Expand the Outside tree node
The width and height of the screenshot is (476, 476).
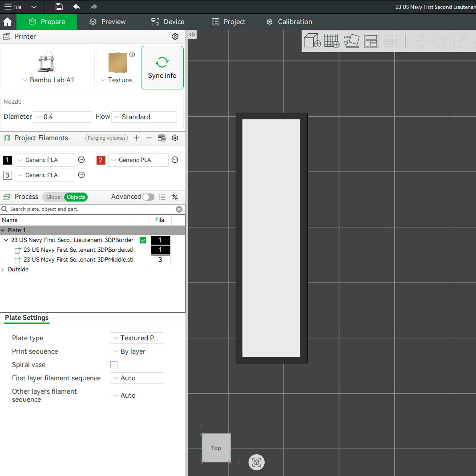coord(3,270)
